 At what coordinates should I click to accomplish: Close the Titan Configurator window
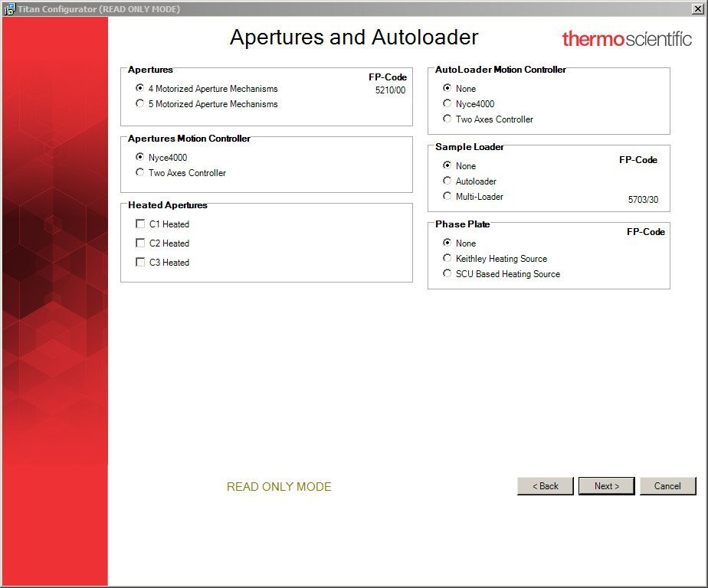click(x=697, y=9)
